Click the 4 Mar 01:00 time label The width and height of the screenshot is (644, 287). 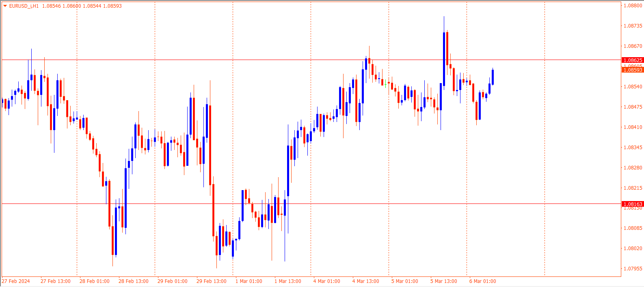[x=327, y=281]
